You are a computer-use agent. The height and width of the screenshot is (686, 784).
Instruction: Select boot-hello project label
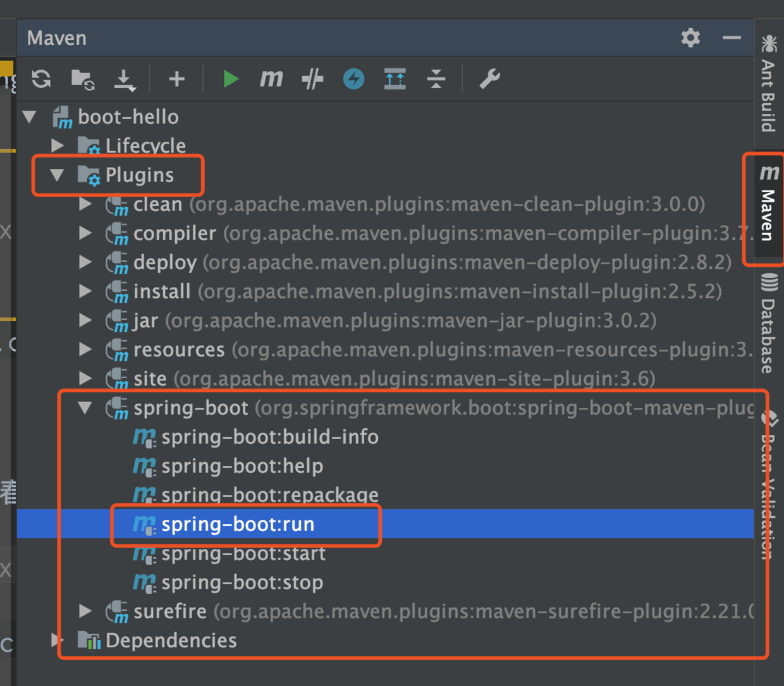128,117
